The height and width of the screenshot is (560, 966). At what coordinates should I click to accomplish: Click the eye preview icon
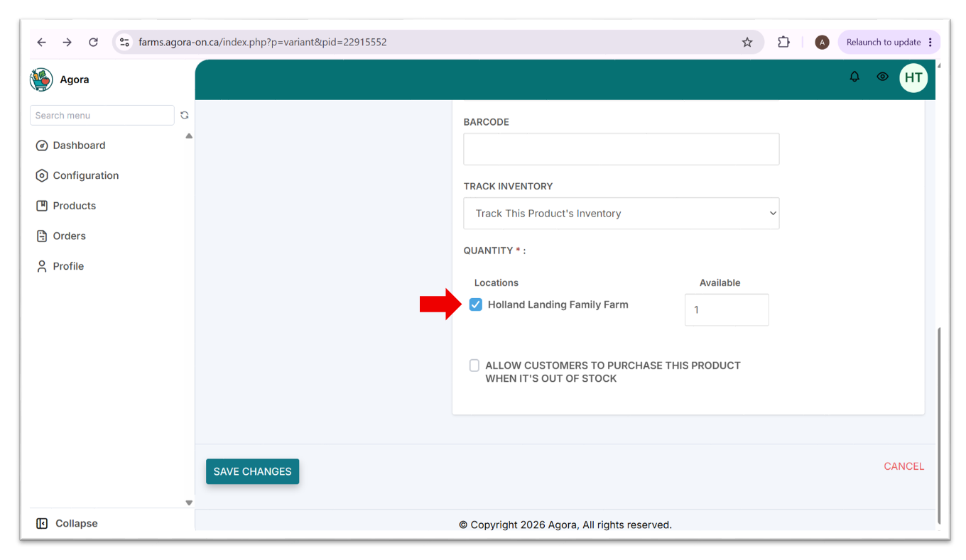coord(882,77)
